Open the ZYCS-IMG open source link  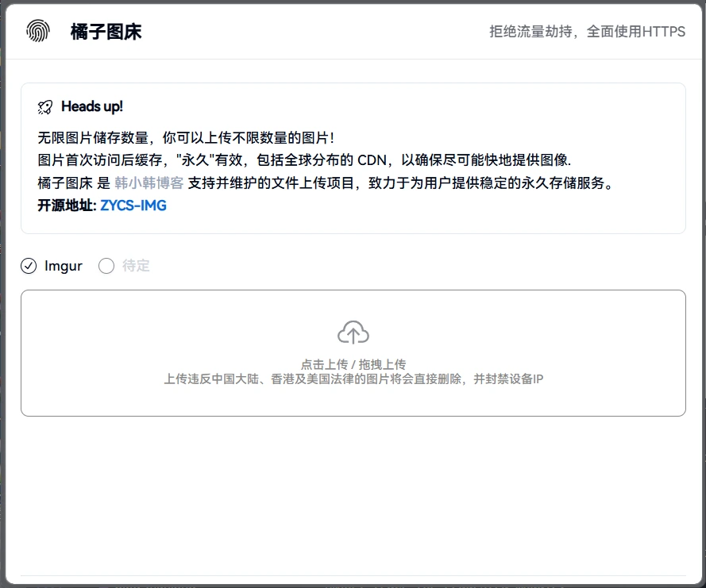[x=132, y=205]
